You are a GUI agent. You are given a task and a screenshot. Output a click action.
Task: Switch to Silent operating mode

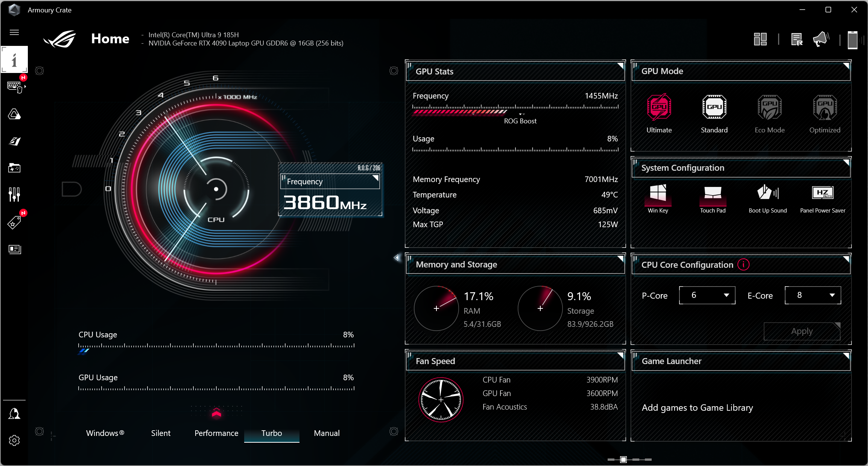tap(161, 433)
